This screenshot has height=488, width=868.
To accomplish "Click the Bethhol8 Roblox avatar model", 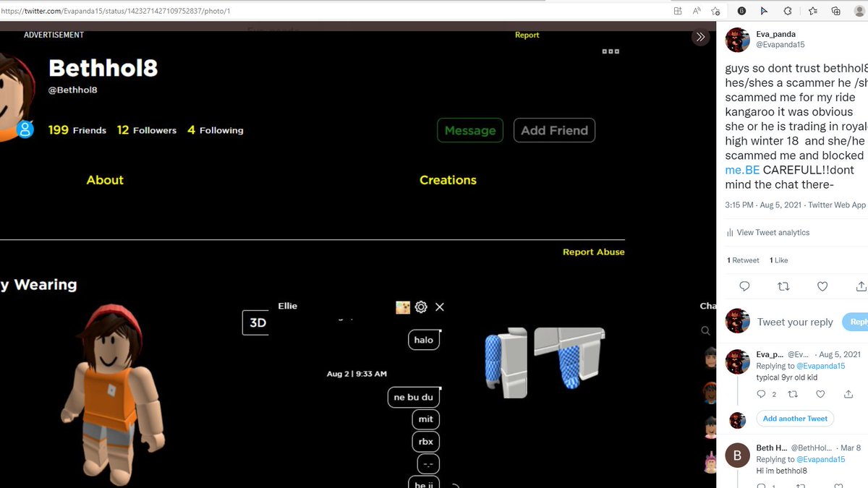I will (x=111, y=395).
